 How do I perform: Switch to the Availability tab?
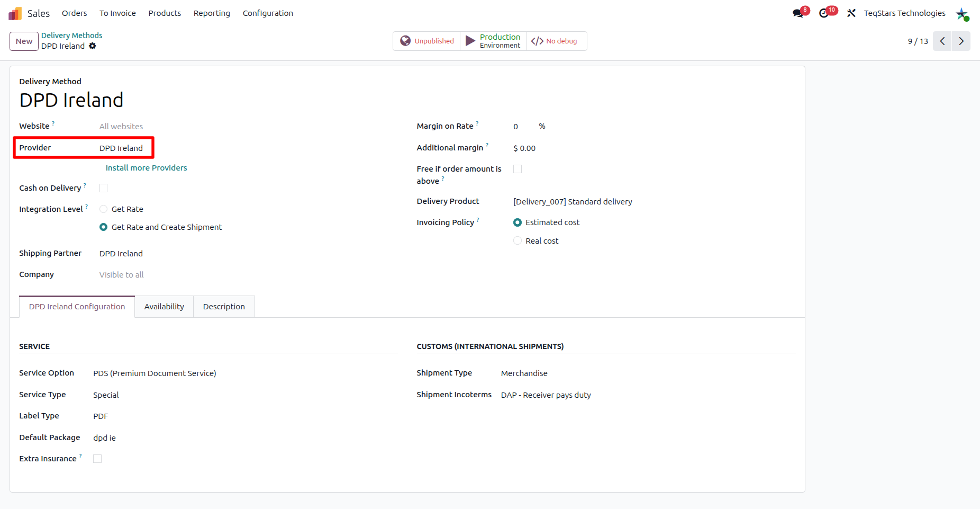[164, 307]
